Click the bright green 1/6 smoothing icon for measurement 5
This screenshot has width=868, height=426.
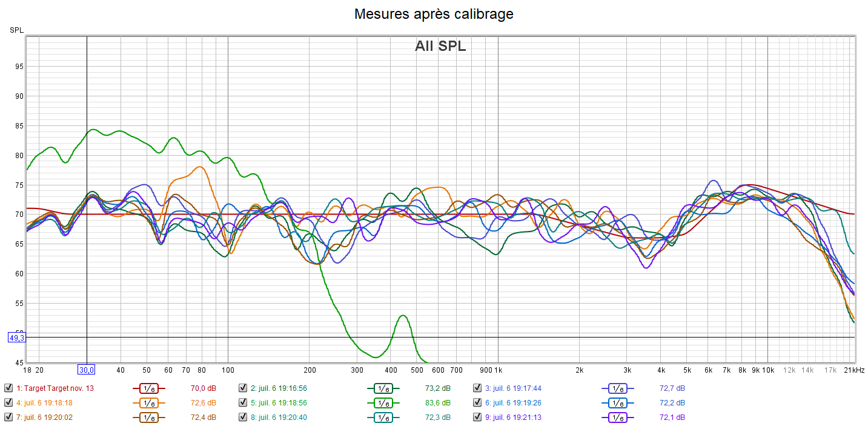tap(383, 403)
